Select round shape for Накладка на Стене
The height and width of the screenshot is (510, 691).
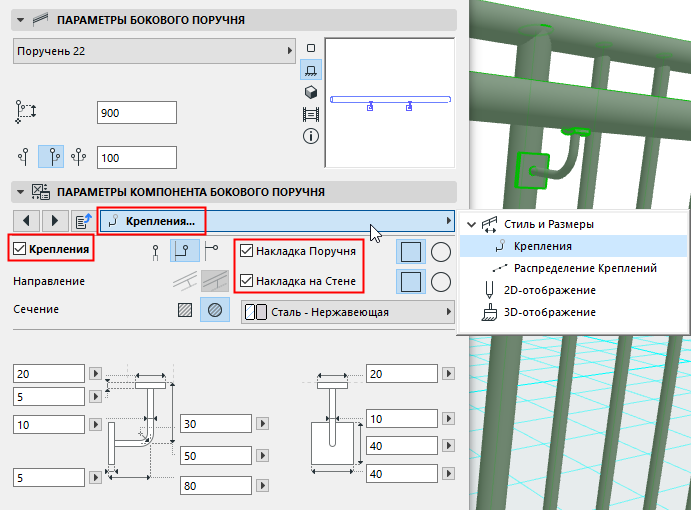pyautogui.click(x=441, y=282)
